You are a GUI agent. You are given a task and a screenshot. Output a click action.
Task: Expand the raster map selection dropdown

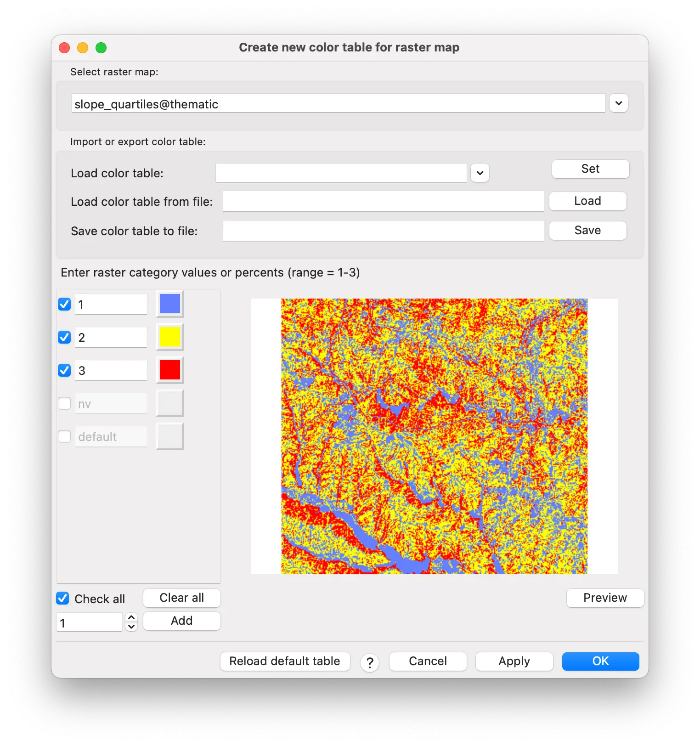click(x=618, y=103)
